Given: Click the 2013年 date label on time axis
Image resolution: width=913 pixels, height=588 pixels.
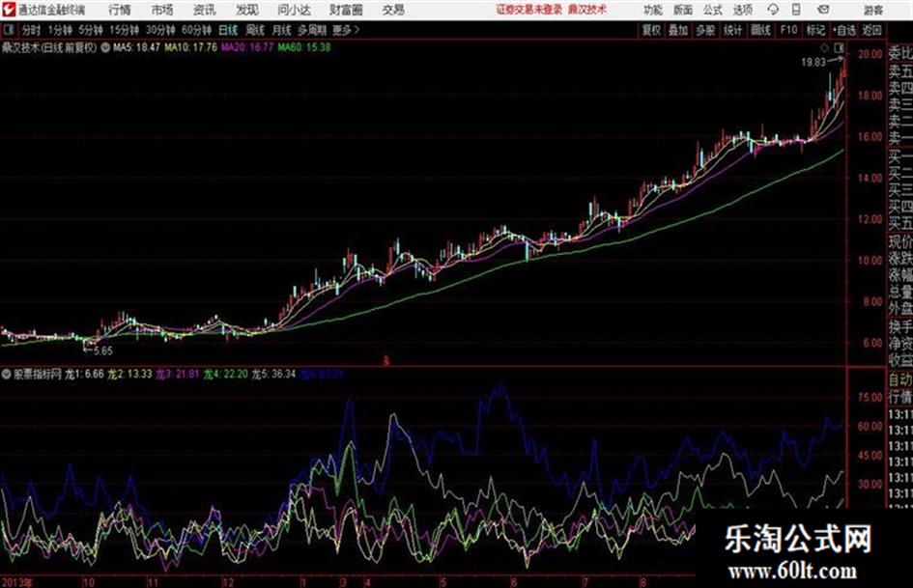Looking at the screenshot, I should [x=17, y=582].
